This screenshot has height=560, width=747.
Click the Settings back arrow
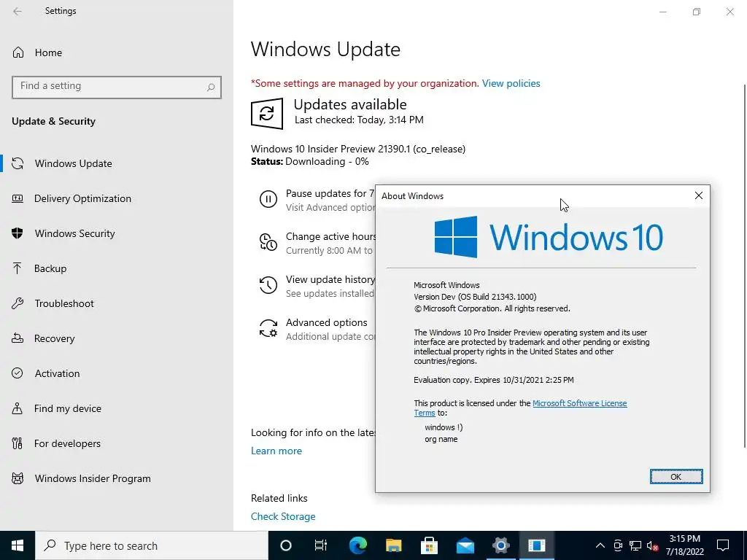[18, 11]
